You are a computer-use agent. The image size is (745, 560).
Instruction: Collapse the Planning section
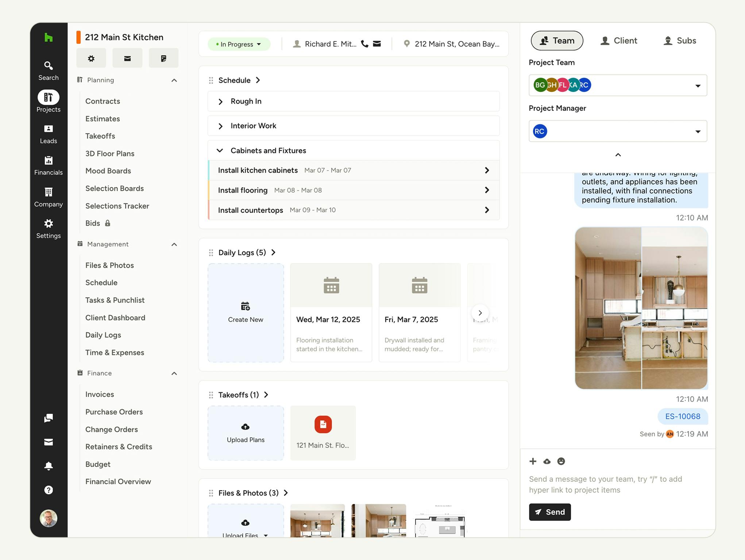[x=174, y=80]
